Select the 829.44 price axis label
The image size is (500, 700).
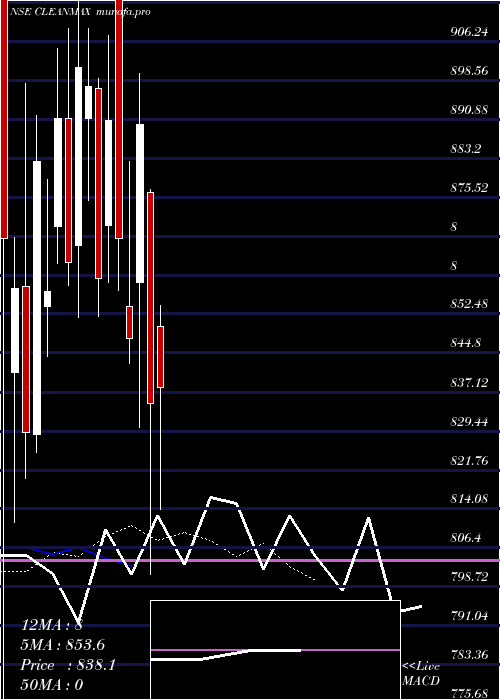point(469,421)
